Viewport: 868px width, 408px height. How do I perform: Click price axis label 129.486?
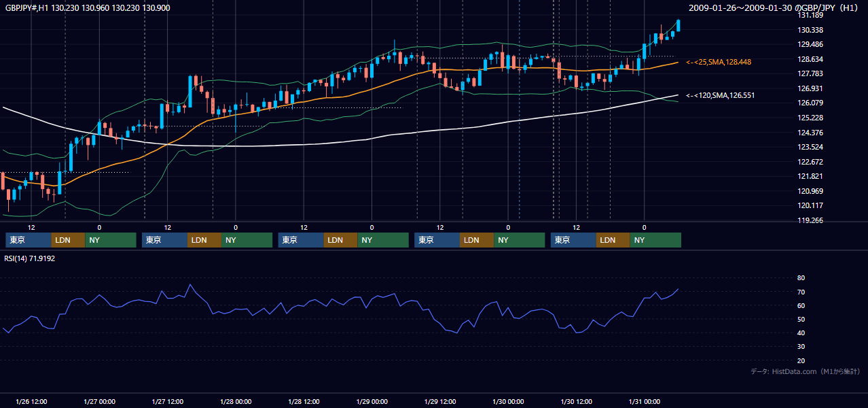(x=810, y=44)
